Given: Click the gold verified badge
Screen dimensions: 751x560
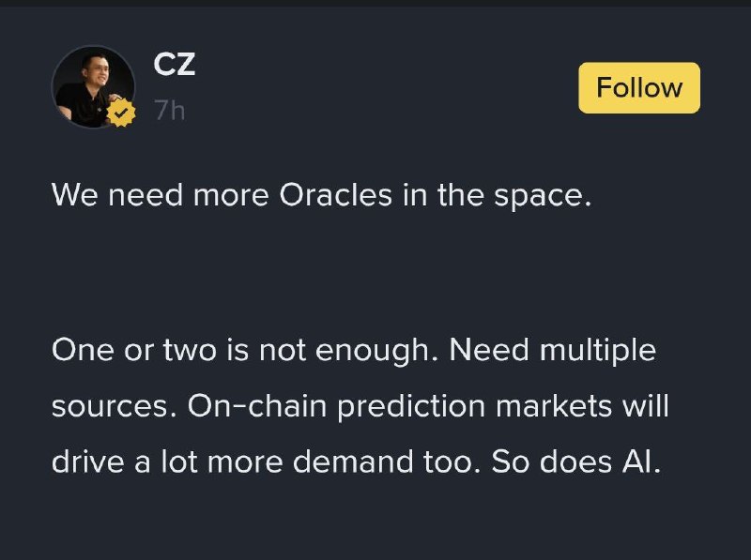Looking at the screenshot, I should pyautogui.click(x=122, y=114).
